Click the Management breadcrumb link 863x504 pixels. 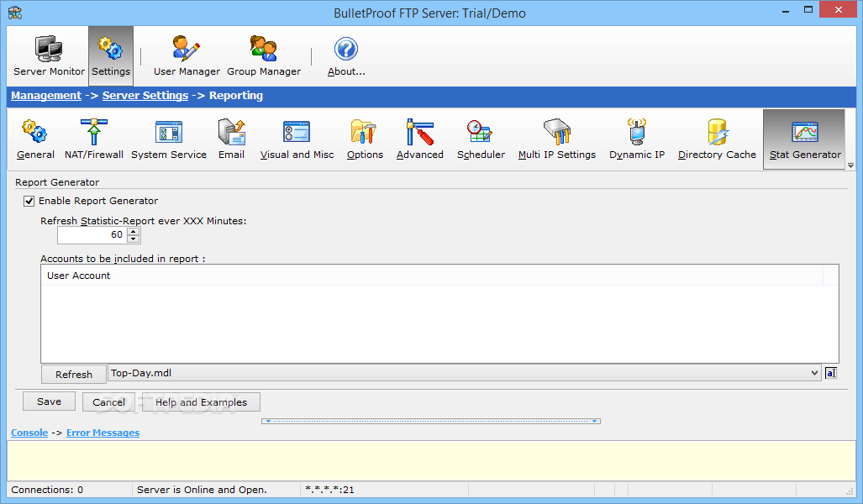[46, 95]
